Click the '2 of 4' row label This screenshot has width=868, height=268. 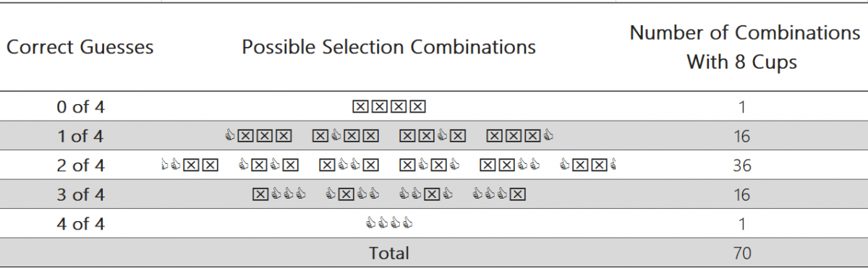80,165
